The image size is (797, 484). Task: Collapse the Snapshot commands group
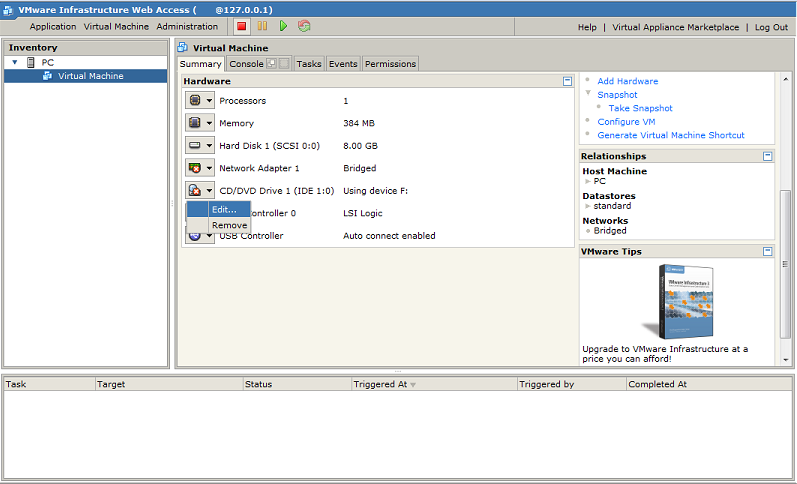[x=588, y=94]
